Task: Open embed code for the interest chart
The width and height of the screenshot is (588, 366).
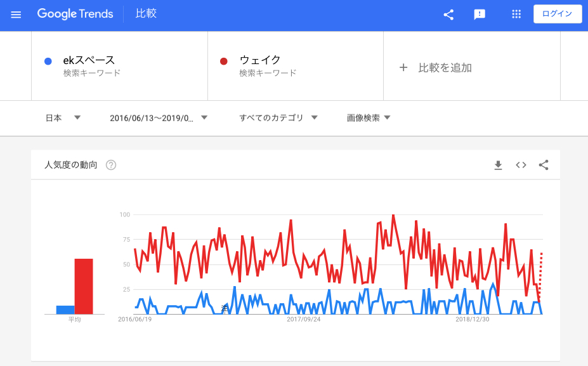Action: point(521,165)
